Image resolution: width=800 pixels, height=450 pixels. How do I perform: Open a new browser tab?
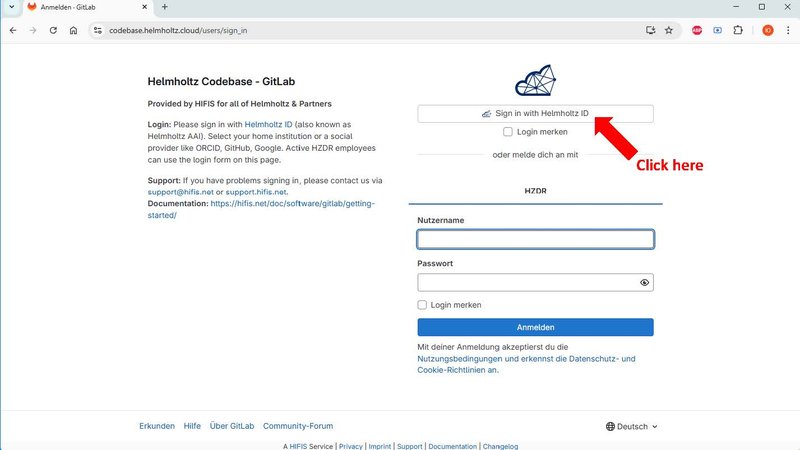(164, 7)
